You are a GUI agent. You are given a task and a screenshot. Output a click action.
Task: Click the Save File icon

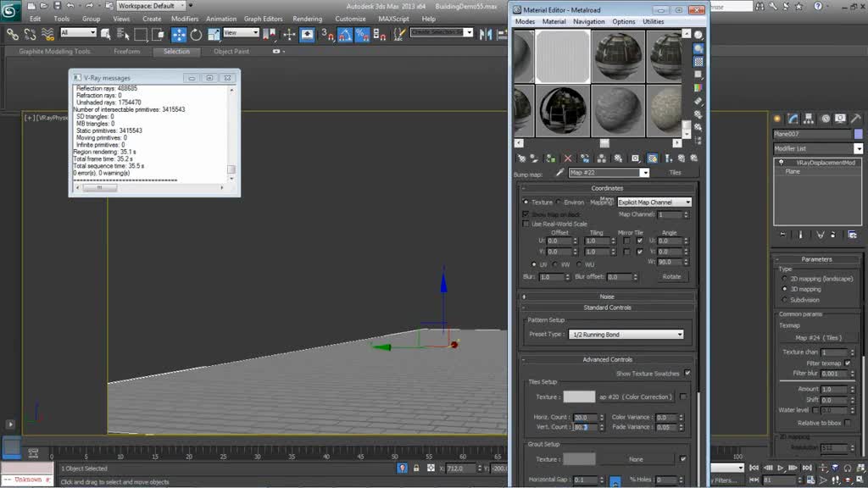click(57, 6)
